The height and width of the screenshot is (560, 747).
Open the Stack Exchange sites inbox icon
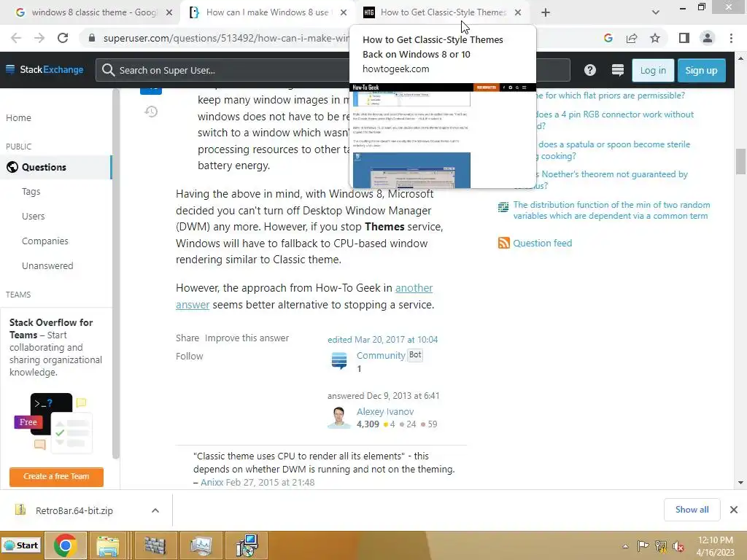pyautogui.click(x=617, y=71)
